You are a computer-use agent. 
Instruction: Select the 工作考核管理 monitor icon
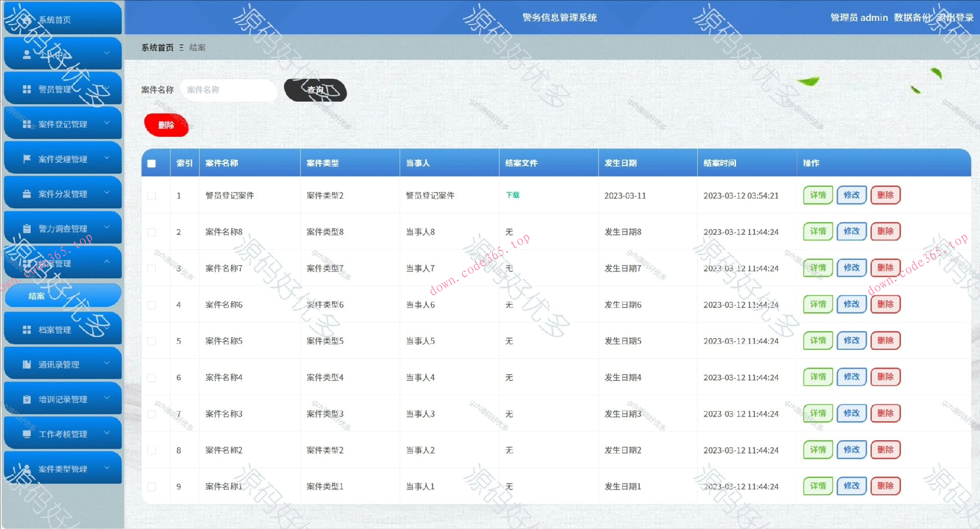click(x=27, y=434)
